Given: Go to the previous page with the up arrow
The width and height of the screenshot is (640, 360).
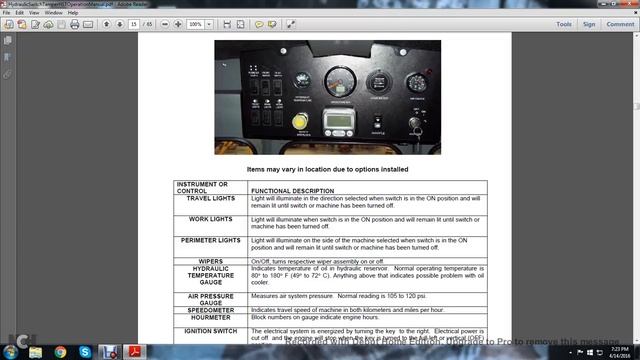Looking at the screenshot, I should (107, 24).
